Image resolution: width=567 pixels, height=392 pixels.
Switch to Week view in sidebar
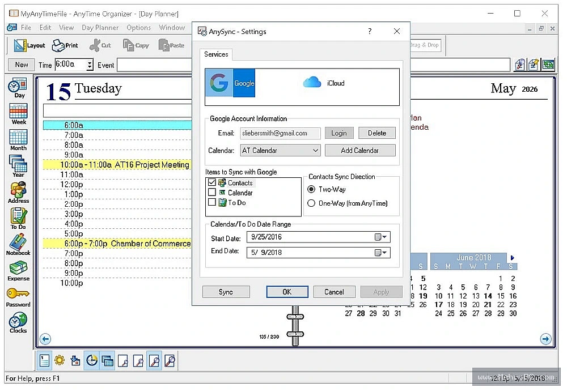[x=18, y=114]
